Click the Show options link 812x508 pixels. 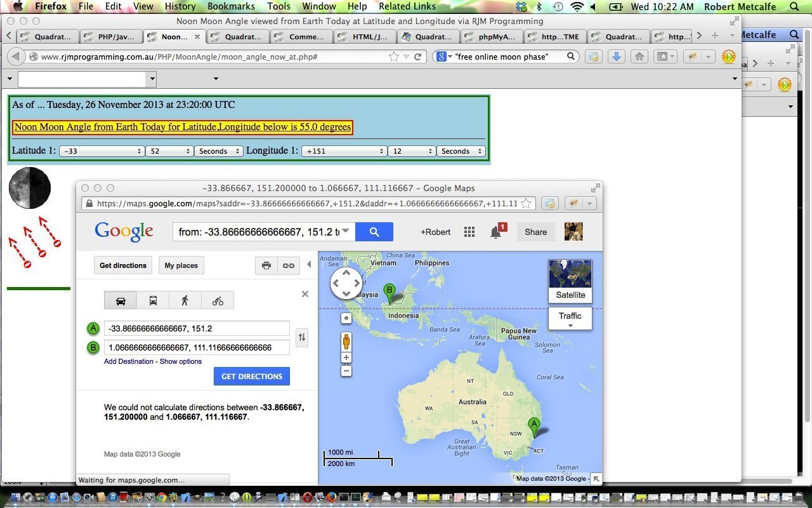tap(181, 361)
